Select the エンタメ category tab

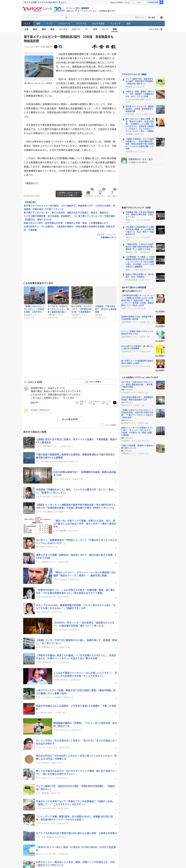click(x=63, y=29)
